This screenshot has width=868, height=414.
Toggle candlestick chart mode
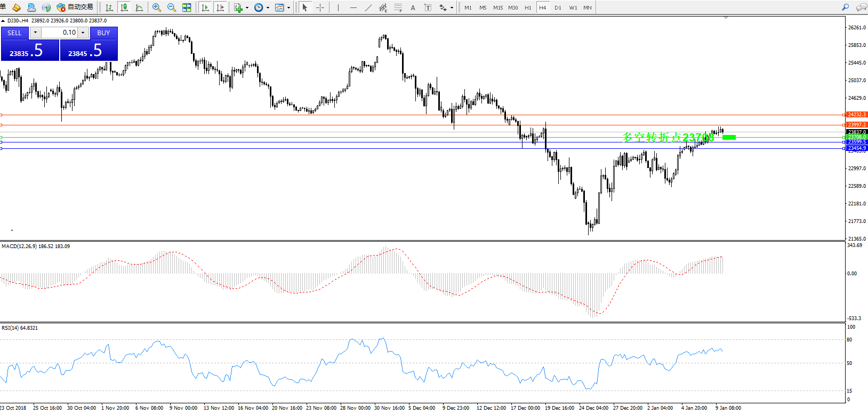point(124,7)
